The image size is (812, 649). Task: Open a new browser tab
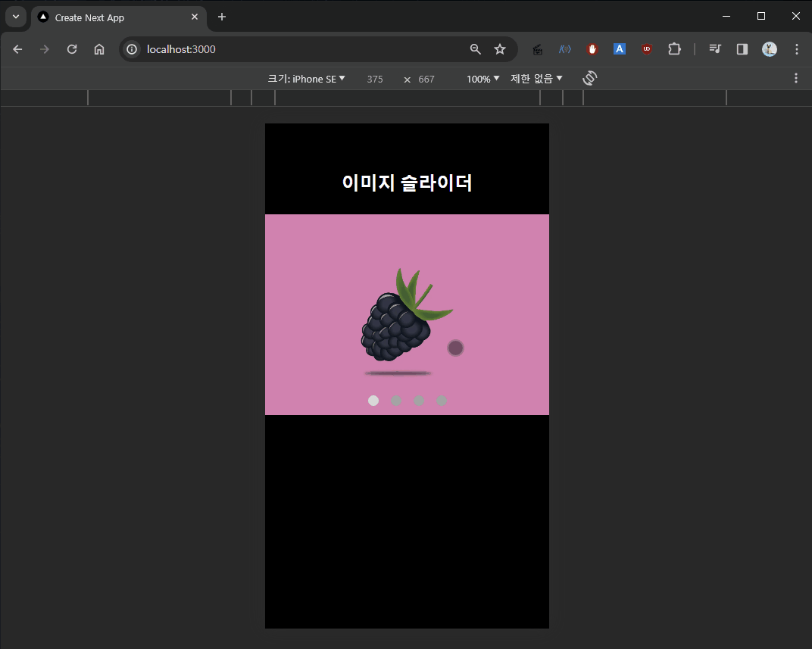222,17
